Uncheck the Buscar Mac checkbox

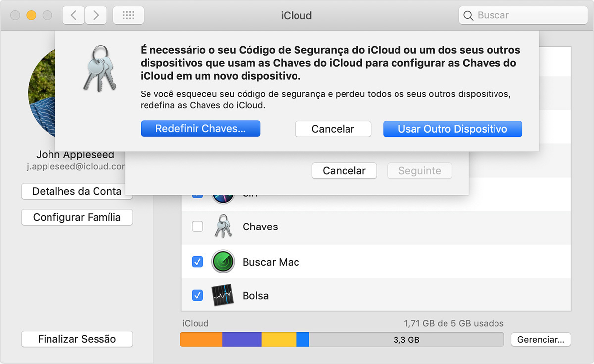(x=198, y=262)
